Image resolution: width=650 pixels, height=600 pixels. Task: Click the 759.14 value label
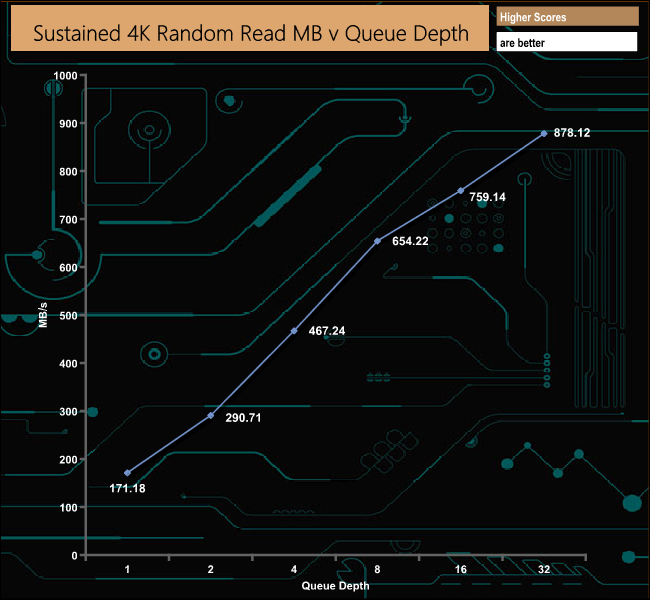488,197
